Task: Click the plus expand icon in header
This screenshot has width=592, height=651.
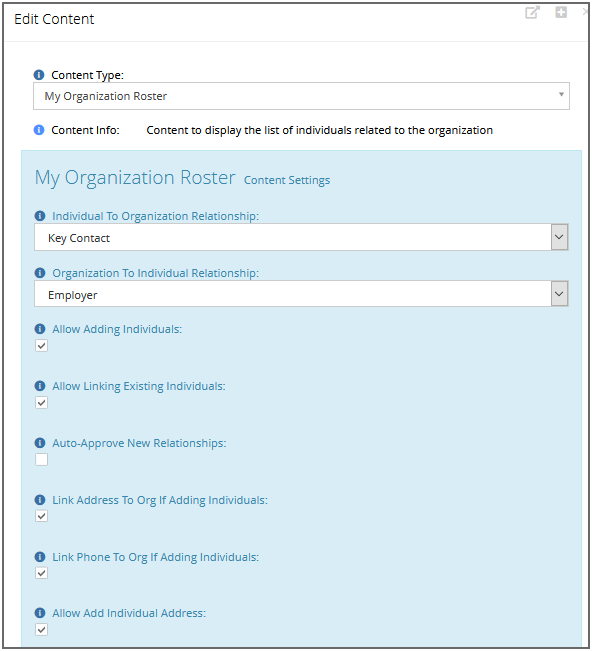Action: point(561,12)
